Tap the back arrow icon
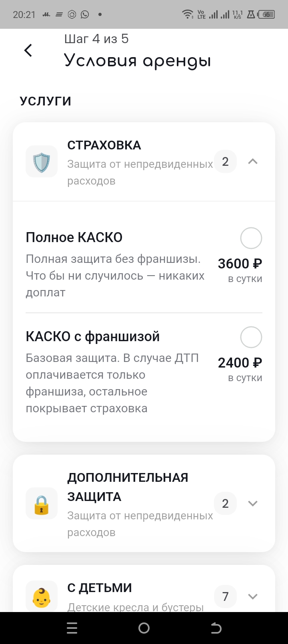Image resolution: width=288 pixels, height=644 pixels. pos(28,50)
